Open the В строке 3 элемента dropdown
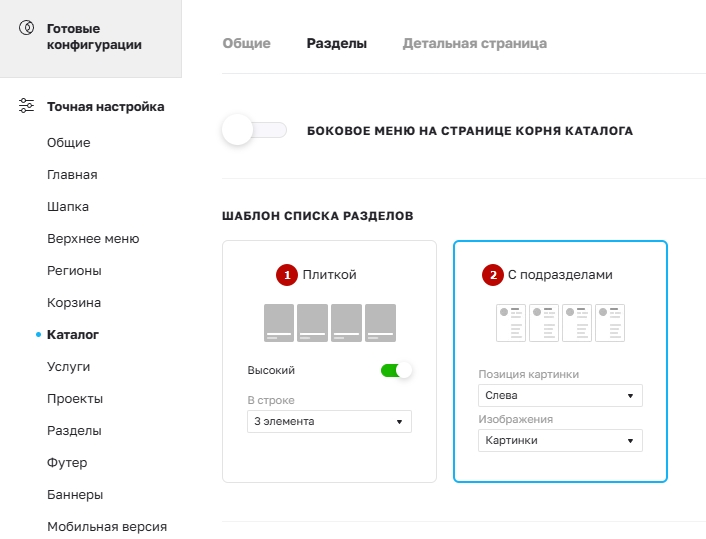 pos(329,421)
